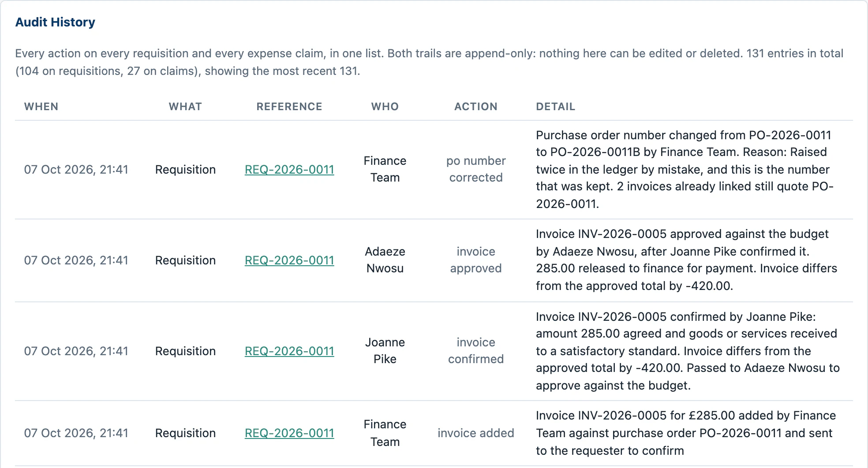Click the timestamp in the invoice approved row
The height and width of the screenshot is (468, 868).
tap(76, 260)
